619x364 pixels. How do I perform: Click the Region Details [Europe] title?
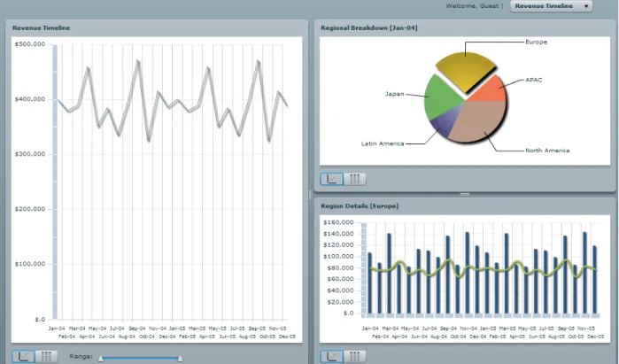[x=360, y=206]
